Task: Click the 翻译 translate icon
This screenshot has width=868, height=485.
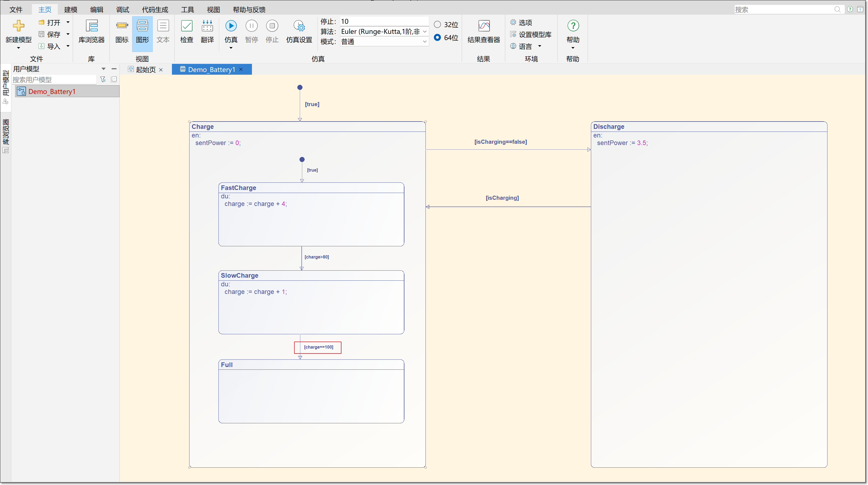Action: pos(207,26)
